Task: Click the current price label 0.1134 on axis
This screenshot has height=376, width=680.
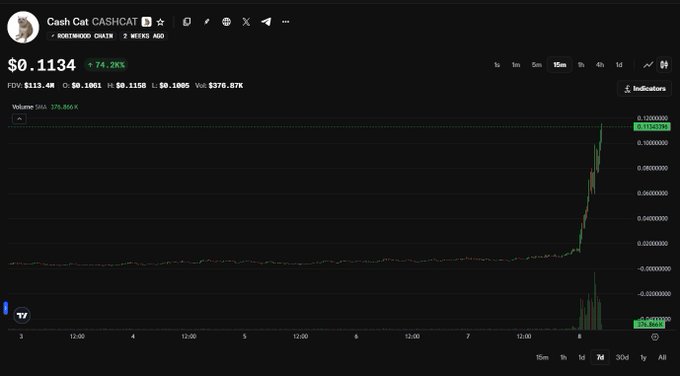Action: [x=652, y=127]
